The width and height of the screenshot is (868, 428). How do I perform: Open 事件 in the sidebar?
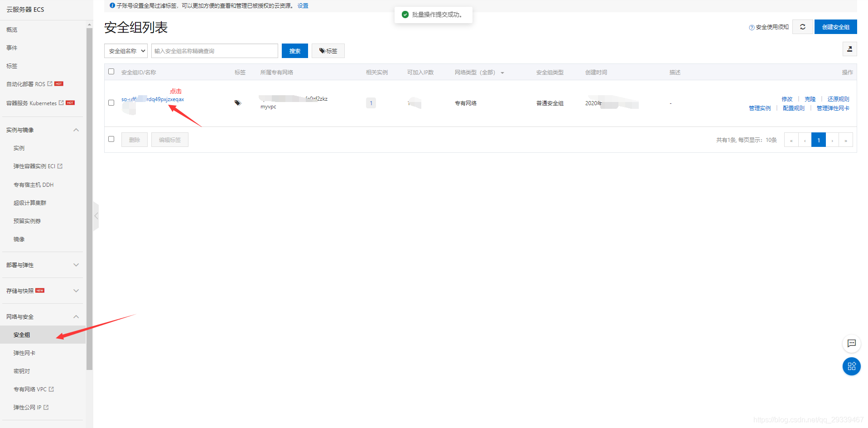click(12, 48)
